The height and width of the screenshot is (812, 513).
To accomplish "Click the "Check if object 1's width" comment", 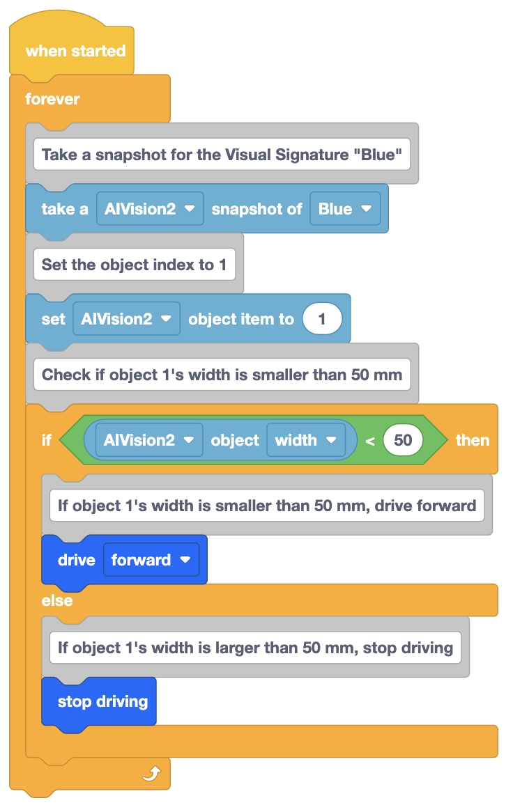I will tap(222, 375).
